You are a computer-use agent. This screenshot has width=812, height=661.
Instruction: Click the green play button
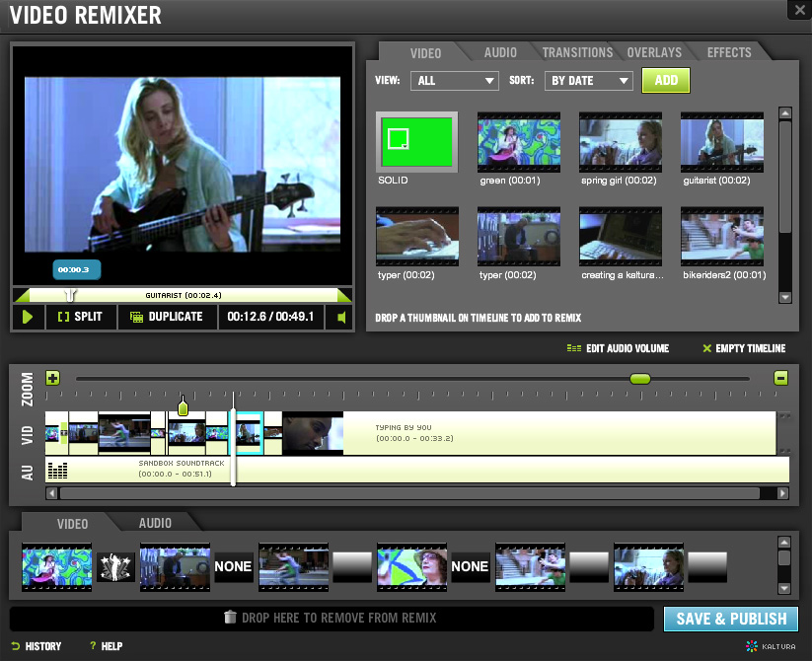point(28,317)
